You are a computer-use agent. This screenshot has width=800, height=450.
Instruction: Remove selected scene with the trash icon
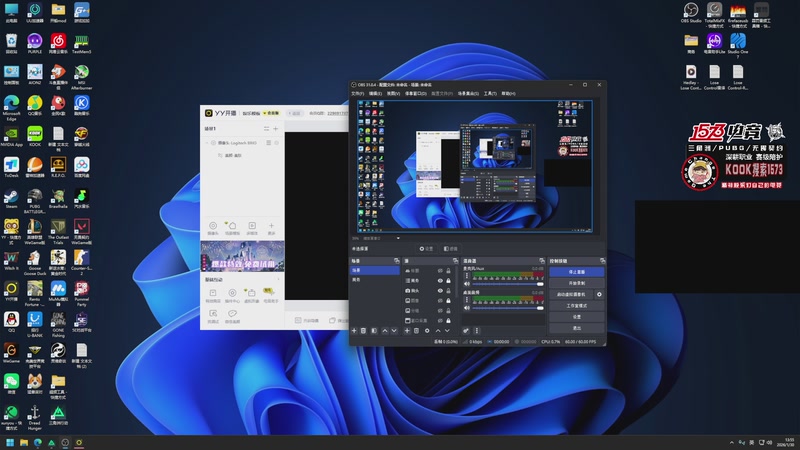coord(363,331)
